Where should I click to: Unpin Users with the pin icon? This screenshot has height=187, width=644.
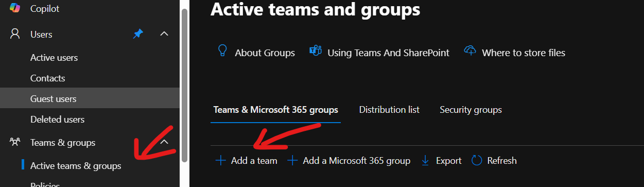click(x=138, y=34)
